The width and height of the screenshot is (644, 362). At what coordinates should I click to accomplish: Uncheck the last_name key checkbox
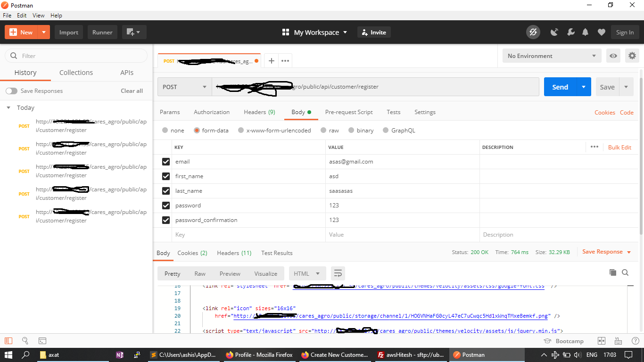[x=166, y=191]
